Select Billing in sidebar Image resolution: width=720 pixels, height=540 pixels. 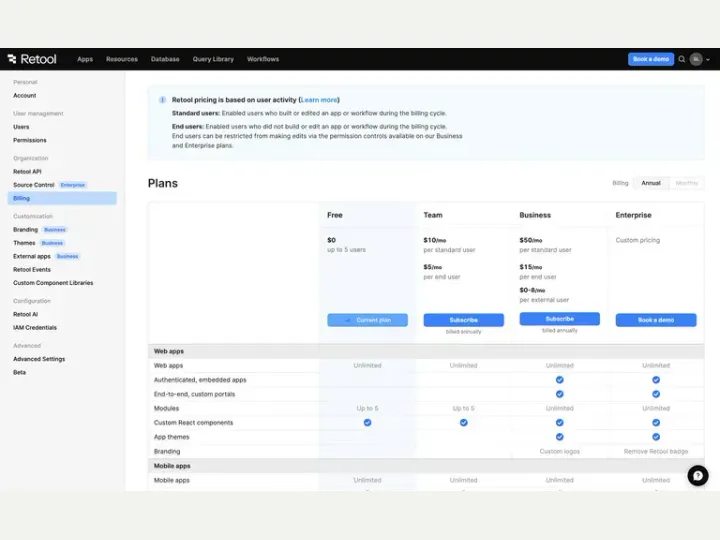pyautogui.click(x=62, y=198)
